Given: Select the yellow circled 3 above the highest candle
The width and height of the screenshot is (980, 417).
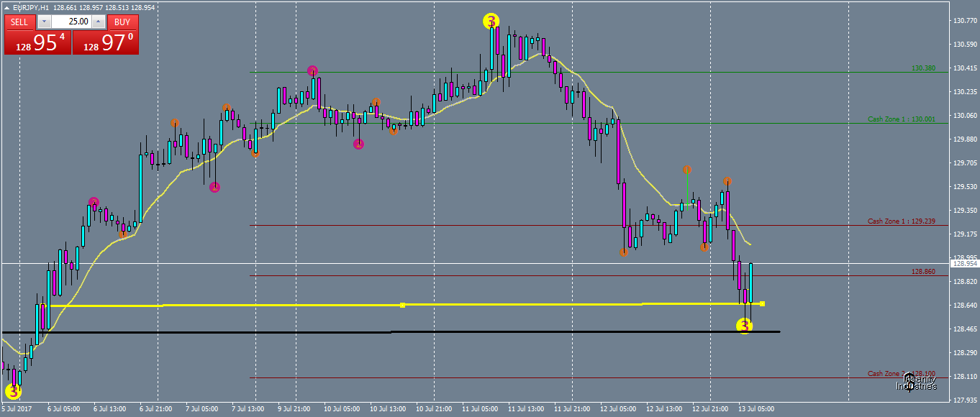Looking at the screenshot, I should (492, 22).
